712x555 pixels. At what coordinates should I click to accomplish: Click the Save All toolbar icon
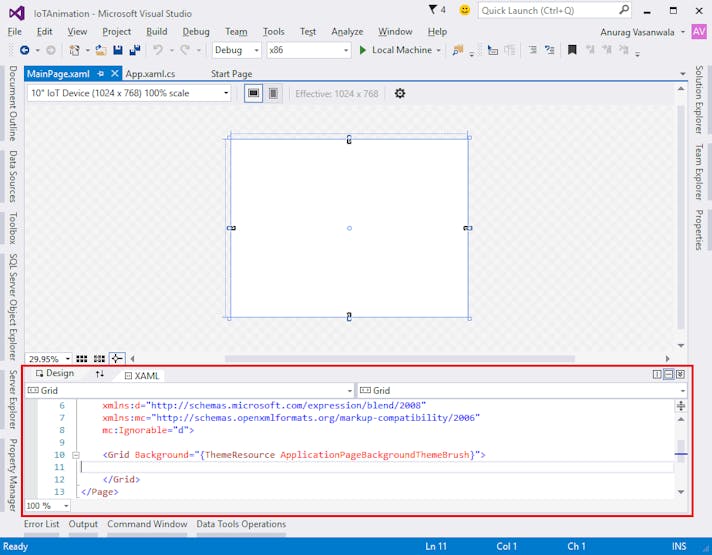point(134,50)
